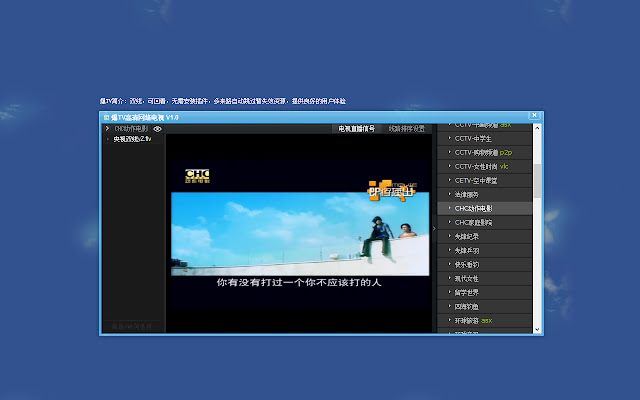
Task: Click the channel list scroll-up arrow
Action: click(537, 128)
